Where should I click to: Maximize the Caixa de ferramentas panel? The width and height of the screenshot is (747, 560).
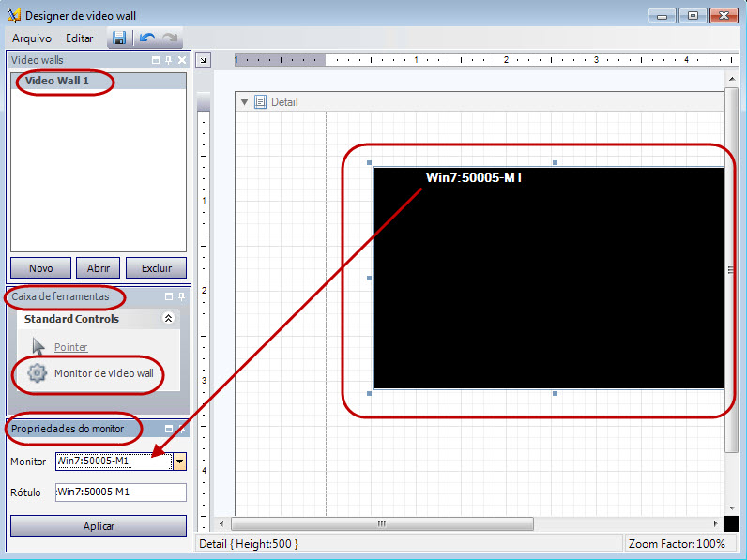[x=169, y=296]
